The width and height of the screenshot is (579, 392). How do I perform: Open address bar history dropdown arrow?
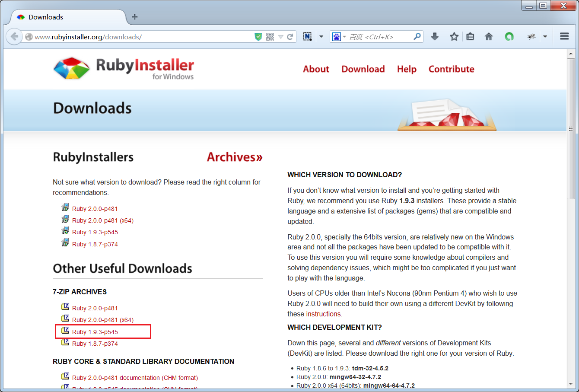pyautogui.click(x=280, y=37)
